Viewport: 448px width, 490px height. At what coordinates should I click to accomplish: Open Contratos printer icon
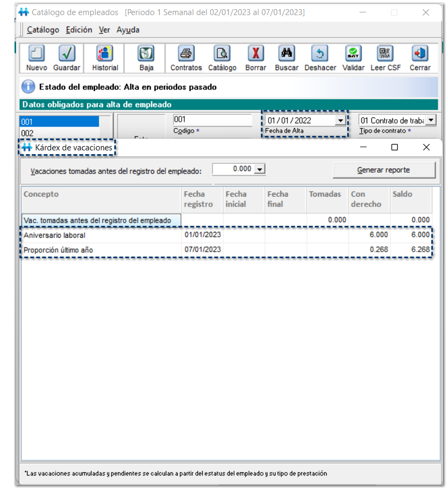pyautogui.click(x=186, y=54)
